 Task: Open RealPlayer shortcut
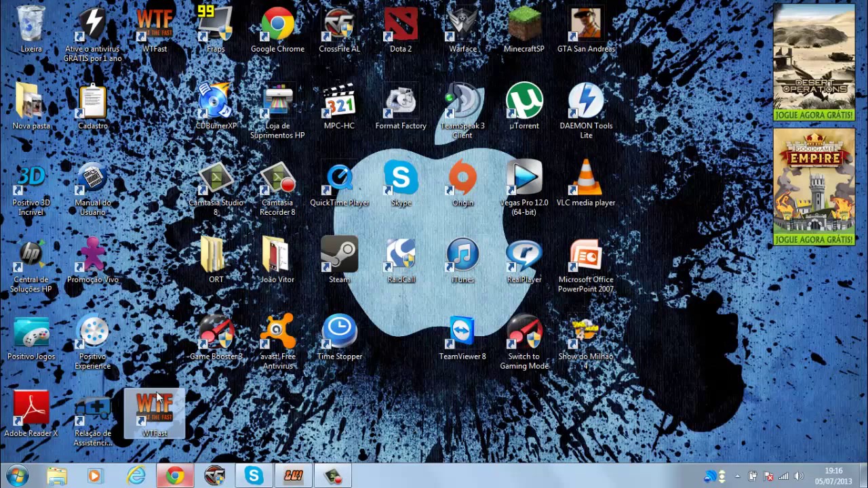tap(524, 260)
